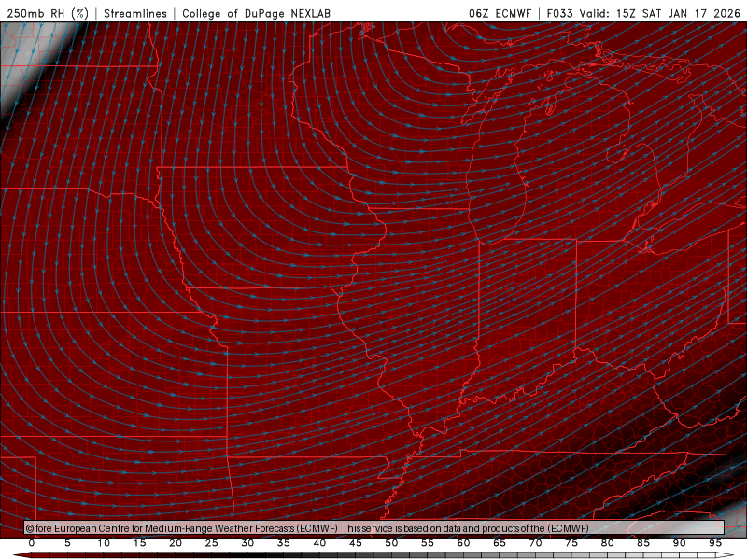This screenshot has width=747, height=560.
Task: Click the '250mb RH (%)' title text
Action: [49, 13]
